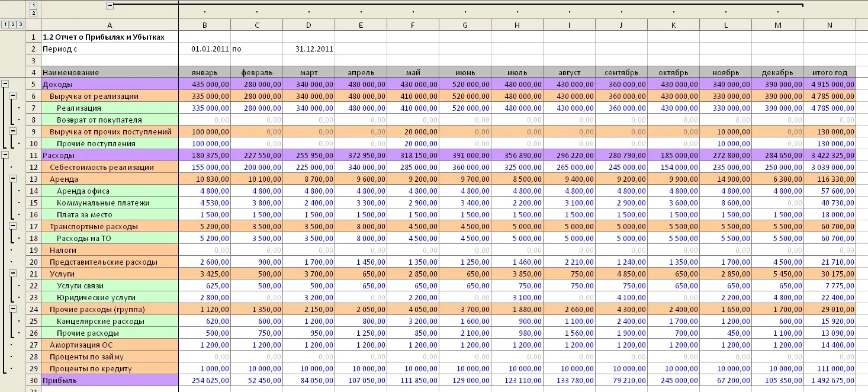Collapse the Расходы row group

pyautogui.click(x=5, y=155)
